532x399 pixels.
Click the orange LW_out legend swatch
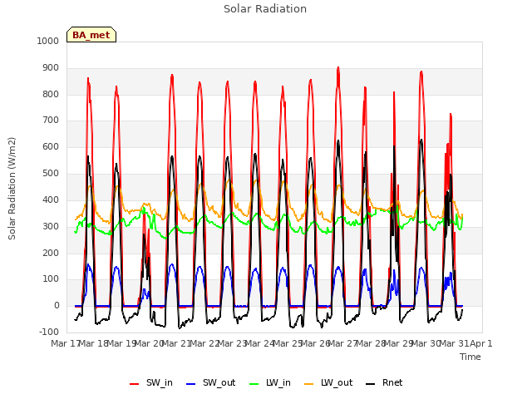[309, 384]
